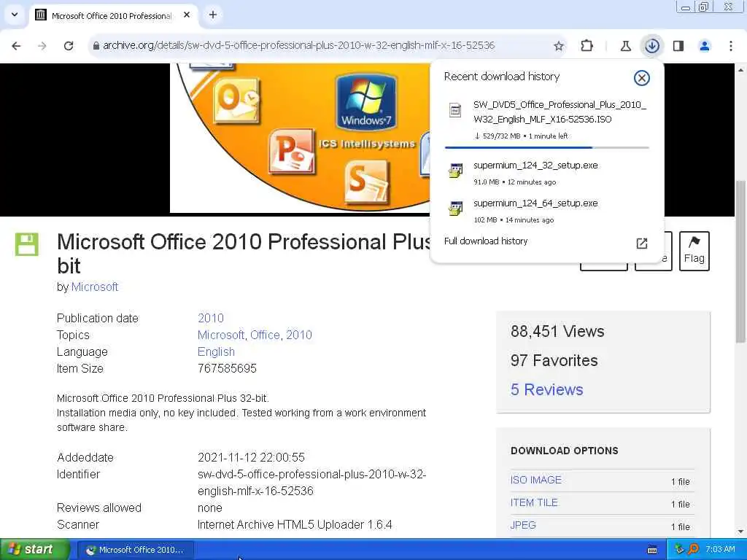The height and width of the screenshot is (560, 747).
Task: Bookmark this page with the star icon
Action: (559, 46)
